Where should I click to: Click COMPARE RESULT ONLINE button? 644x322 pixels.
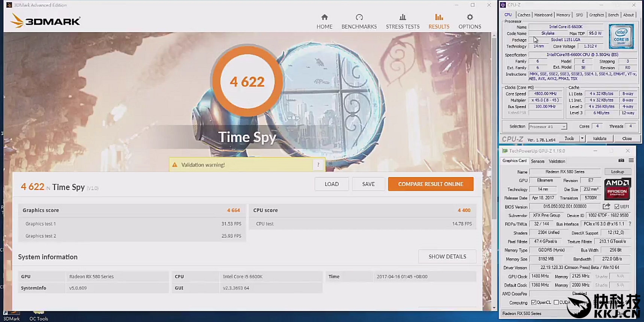(x=431, y=184)
